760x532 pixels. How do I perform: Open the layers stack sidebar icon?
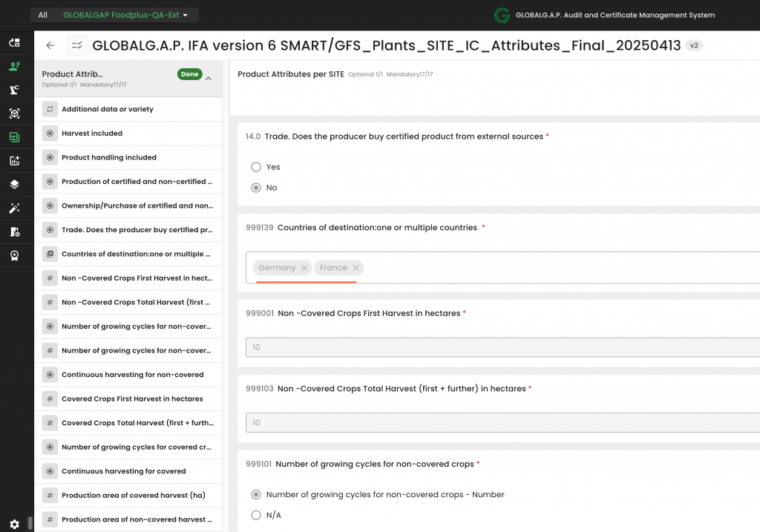point(14,184)
